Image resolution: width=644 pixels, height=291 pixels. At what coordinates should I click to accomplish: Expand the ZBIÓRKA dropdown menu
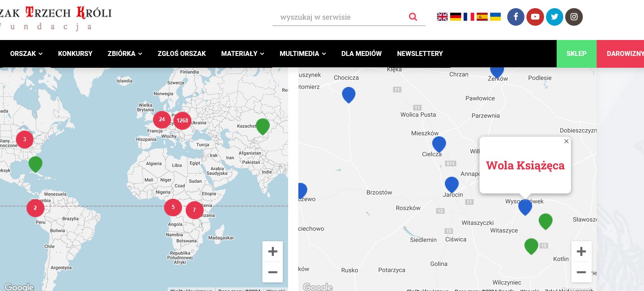pos(124,53)
